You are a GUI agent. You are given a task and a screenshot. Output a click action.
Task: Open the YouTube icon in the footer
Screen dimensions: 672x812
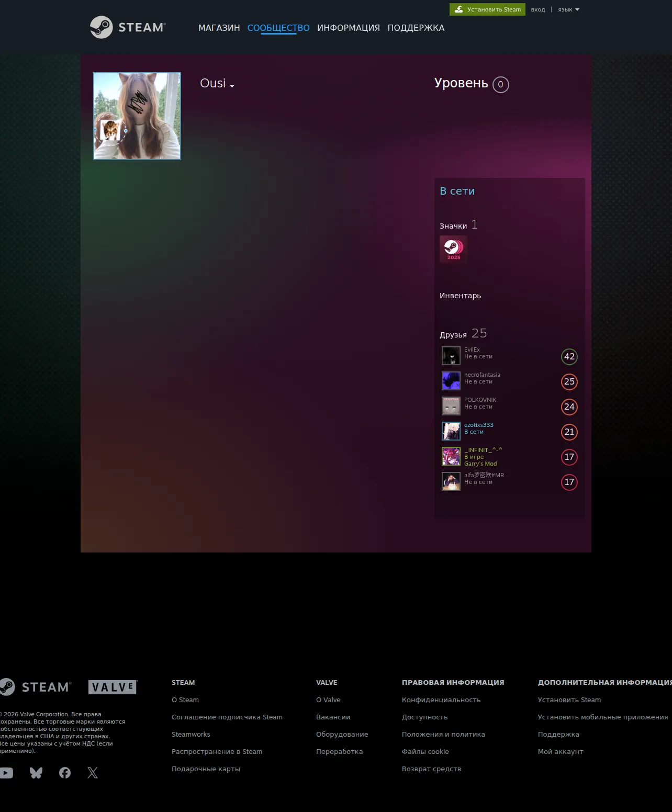(x=6, y=773)
